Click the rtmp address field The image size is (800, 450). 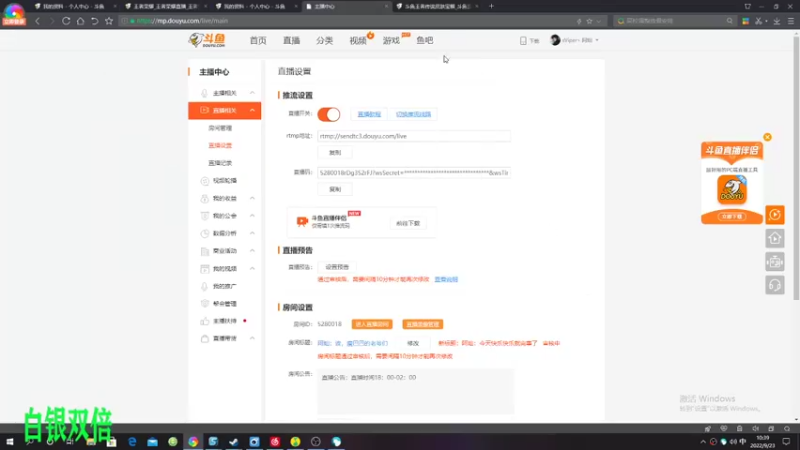point(414,136)
